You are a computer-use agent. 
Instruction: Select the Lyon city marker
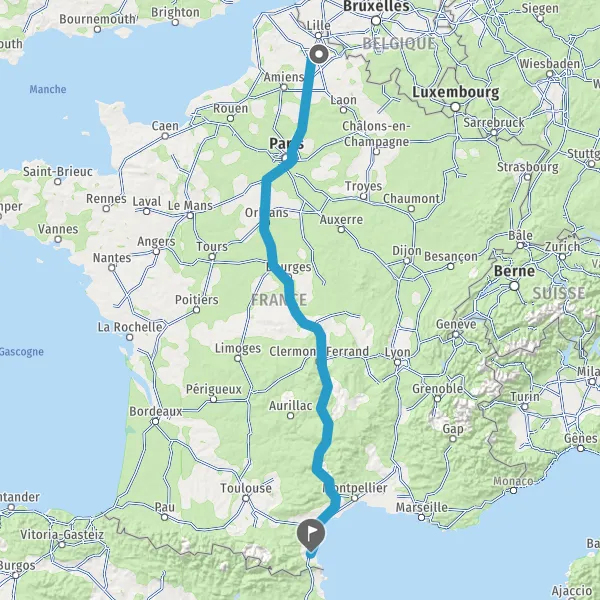point(397,362)
